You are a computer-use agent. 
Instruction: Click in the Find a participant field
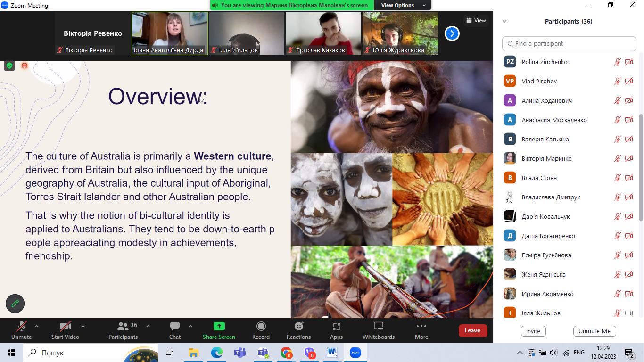[x=569, y=43]
